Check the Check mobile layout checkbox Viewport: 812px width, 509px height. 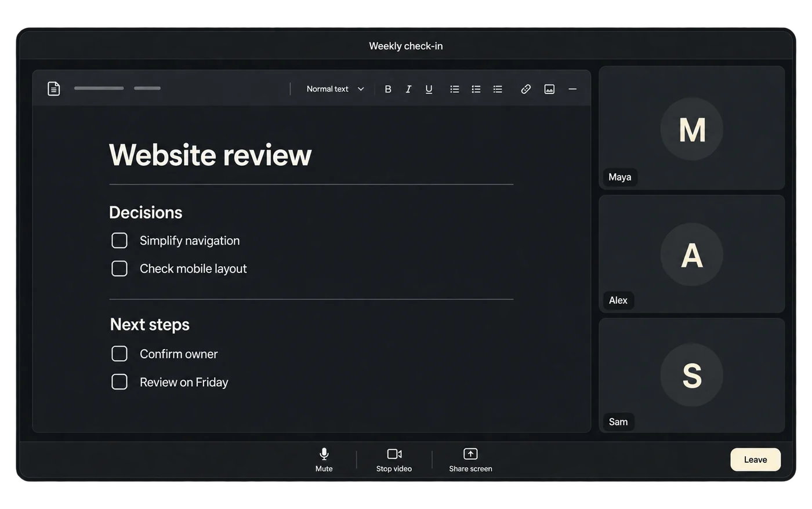(x=119, y=268)
